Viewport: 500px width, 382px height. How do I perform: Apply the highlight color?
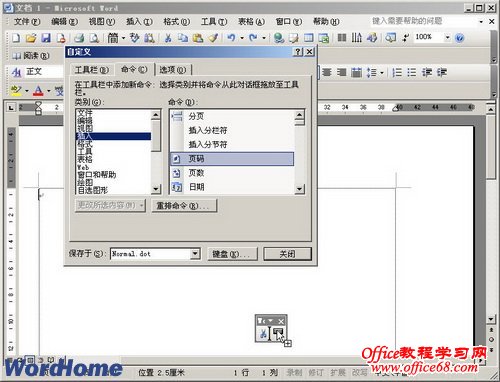click(16, 90)
